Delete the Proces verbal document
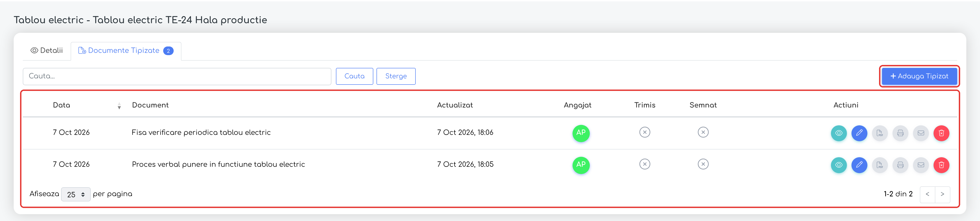Screen dimensions: 980x221 click(941, 165)
